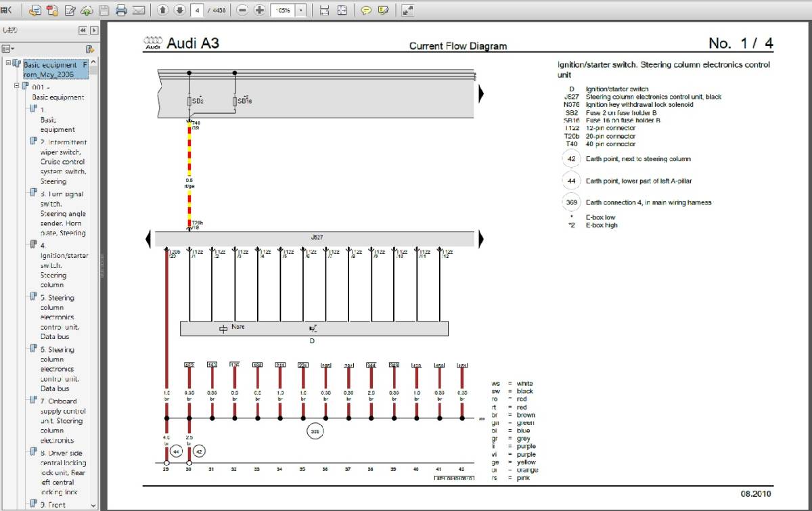Collapse the 001 - Basic equipment node

[x=17, y=87]
